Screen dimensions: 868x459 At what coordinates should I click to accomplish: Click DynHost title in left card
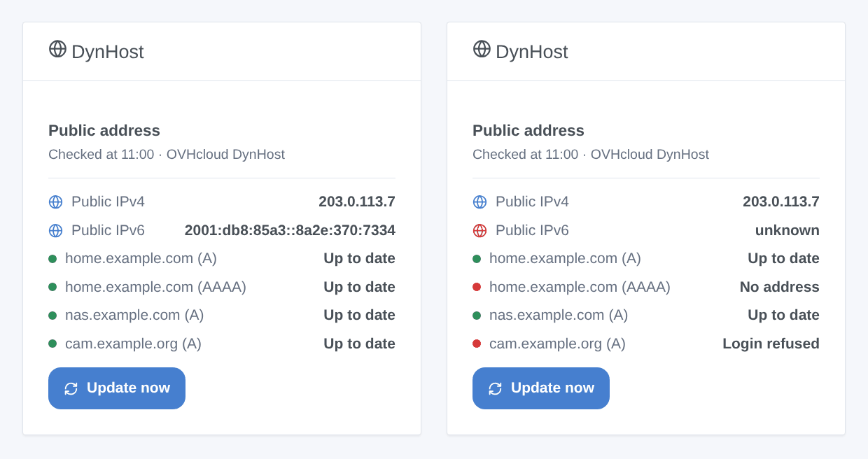108,52
